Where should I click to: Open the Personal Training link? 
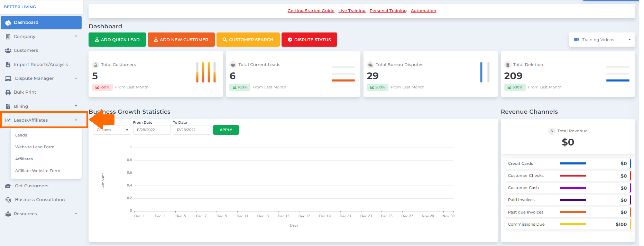pos(388,11)
